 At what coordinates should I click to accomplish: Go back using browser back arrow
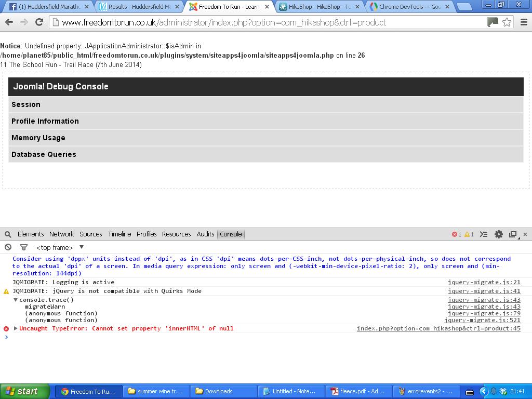pos(9,22)
